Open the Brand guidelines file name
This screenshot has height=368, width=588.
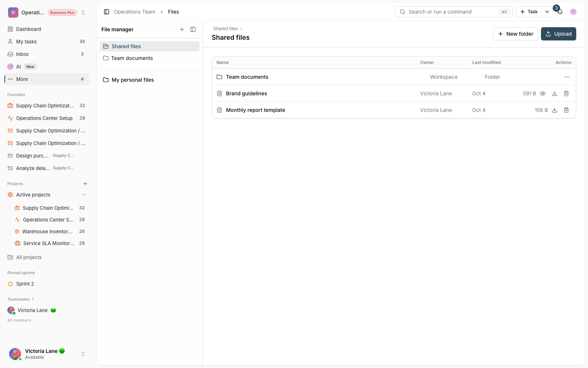coord(247,93)
